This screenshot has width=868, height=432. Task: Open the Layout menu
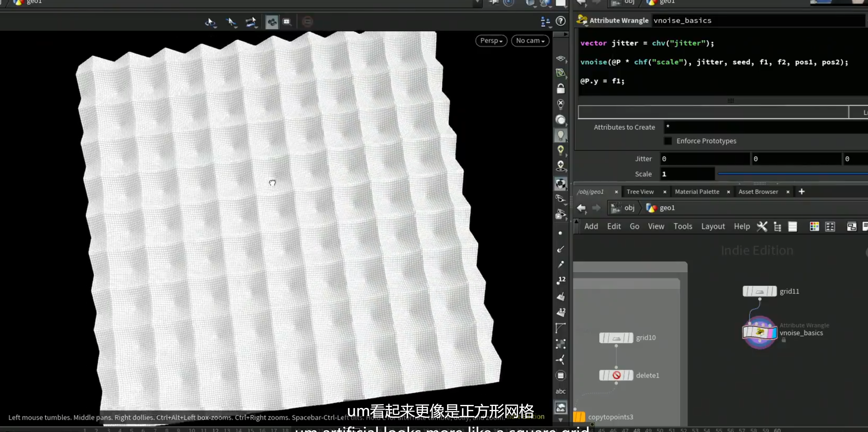pyautogui.click(x=713, y=227)
